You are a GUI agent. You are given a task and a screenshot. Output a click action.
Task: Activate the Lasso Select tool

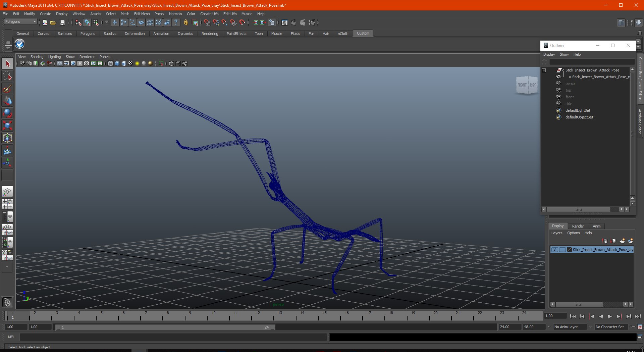point(7,76)
